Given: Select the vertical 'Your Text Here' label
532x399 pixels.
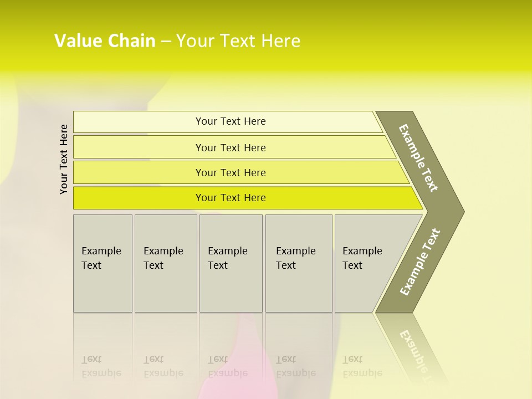Looking at the screenshot, I should point(64,159).
